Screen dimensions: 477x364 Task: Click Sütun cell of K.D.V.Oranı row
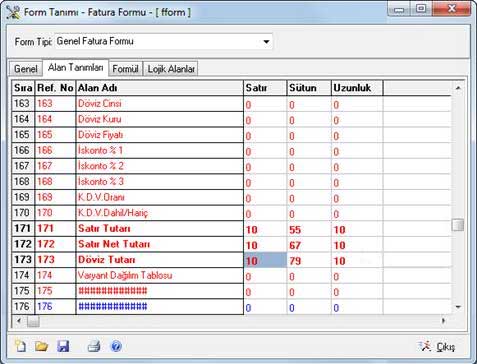coord(309,198)
